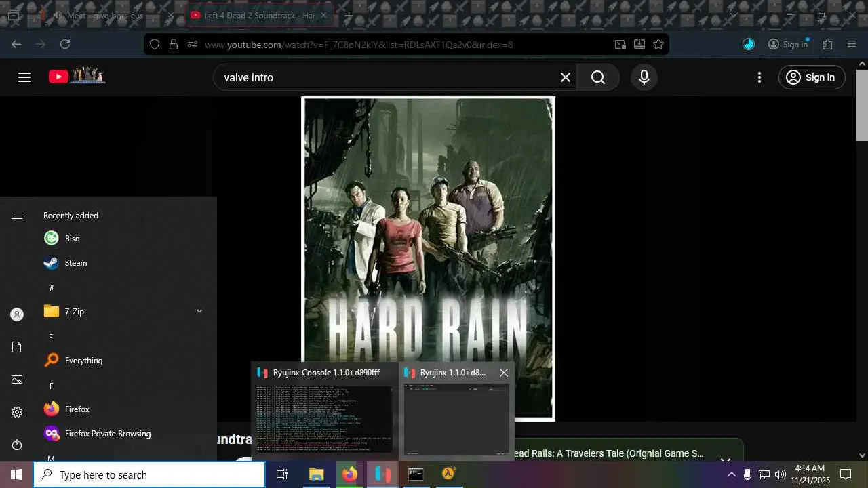868x488 pixels.
Task: Click the page's vertical scrollbar thumb
Action: coord(862,105)
